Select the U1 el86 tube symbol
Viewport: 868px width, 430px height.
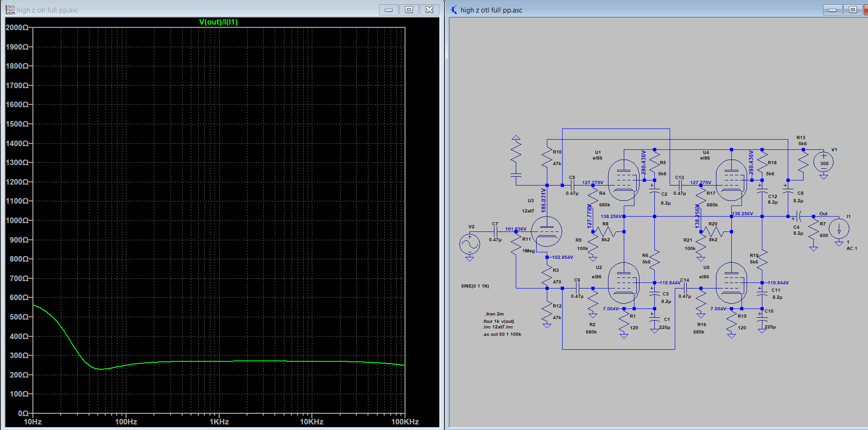(x=624, y=180)
